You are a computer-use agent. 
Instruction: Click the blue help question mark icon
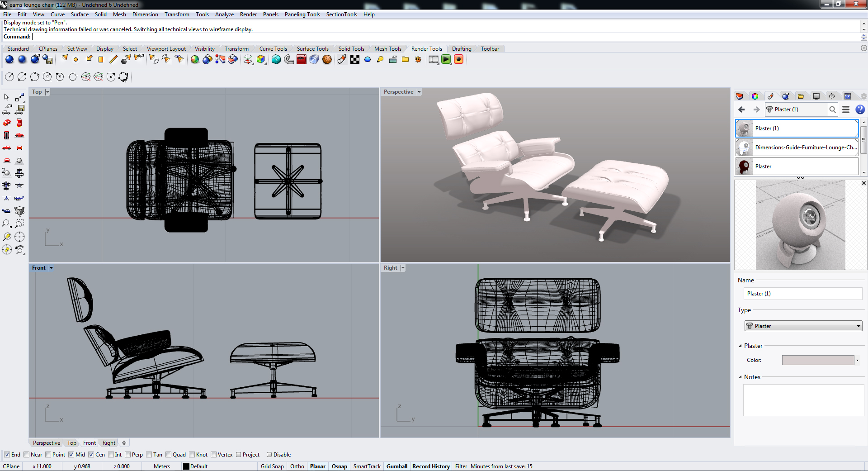pyautogui.click(x=860, y=109)
